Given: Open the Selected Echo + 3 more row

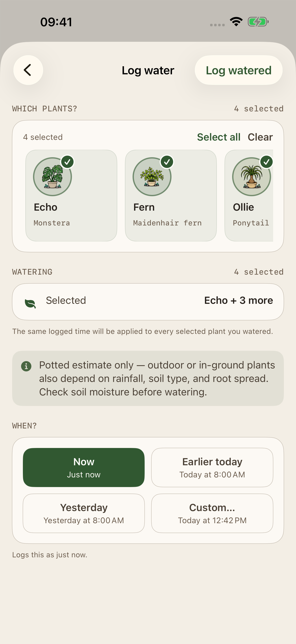Looking at the screenshot, I should coord(148,302).
